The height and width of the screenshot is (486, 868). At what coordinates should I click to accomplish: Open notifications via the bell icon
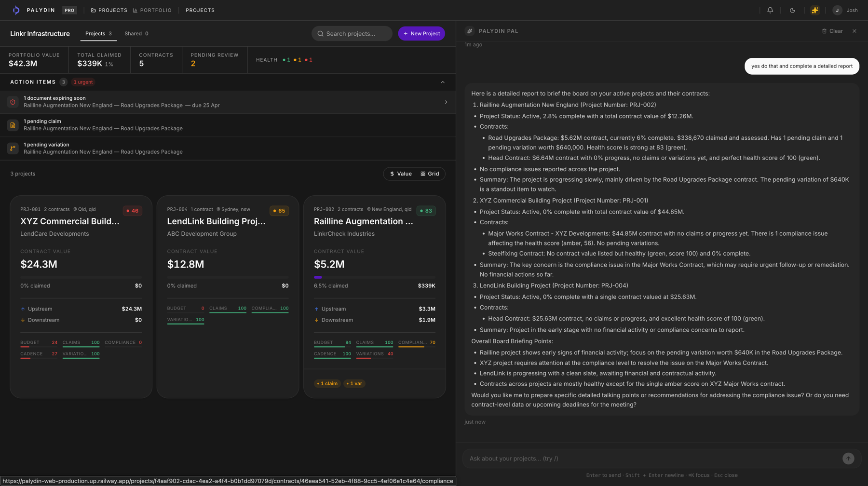click(x=770, y=10)
